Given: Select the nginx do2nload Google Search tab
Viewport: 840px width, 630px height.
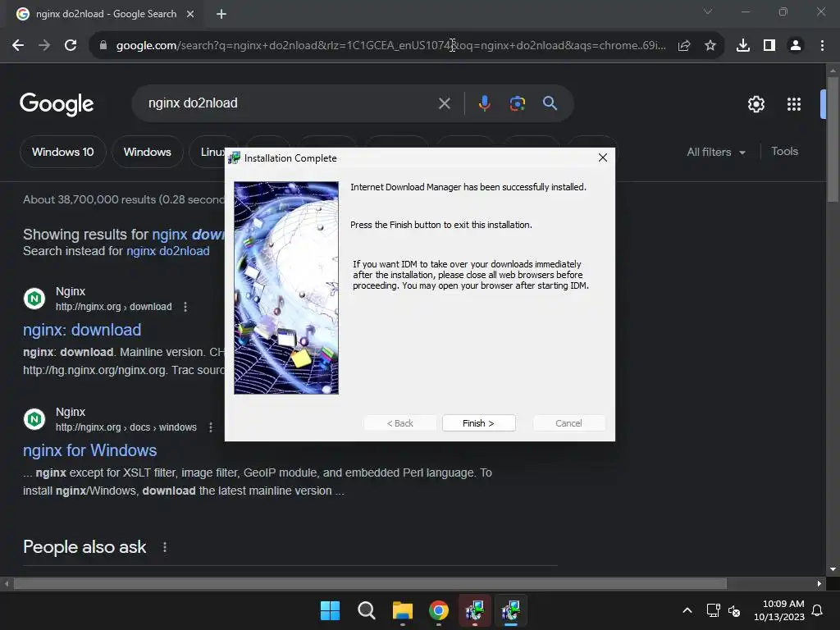Looking at the screenshot, I should tap(106, 14).
